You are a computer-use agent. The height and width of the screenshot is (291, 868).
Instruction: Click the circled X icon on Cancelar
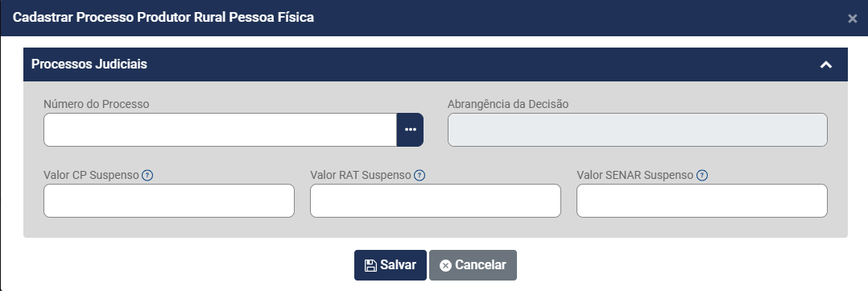pyautogui.click(x=445, y=265)
